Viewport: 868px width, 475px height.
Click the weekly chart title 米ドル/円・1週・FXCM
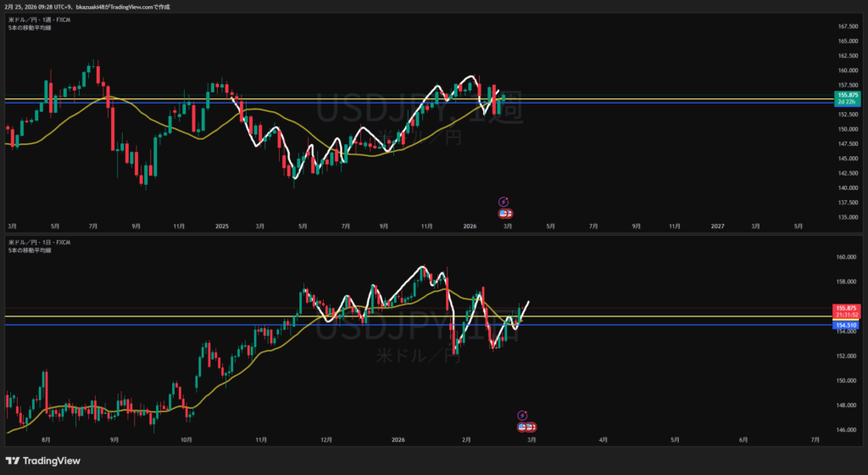[x=38, y=19]
